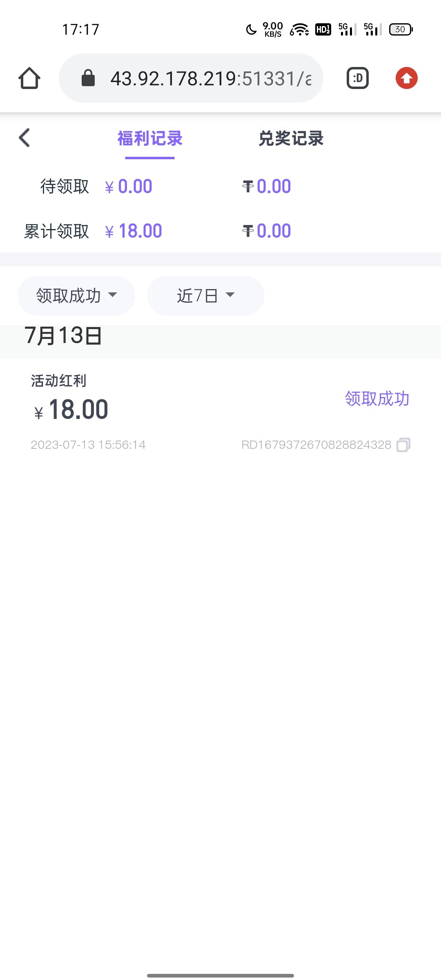
Task: Go back using the left chevron
Action: [24, 138]
